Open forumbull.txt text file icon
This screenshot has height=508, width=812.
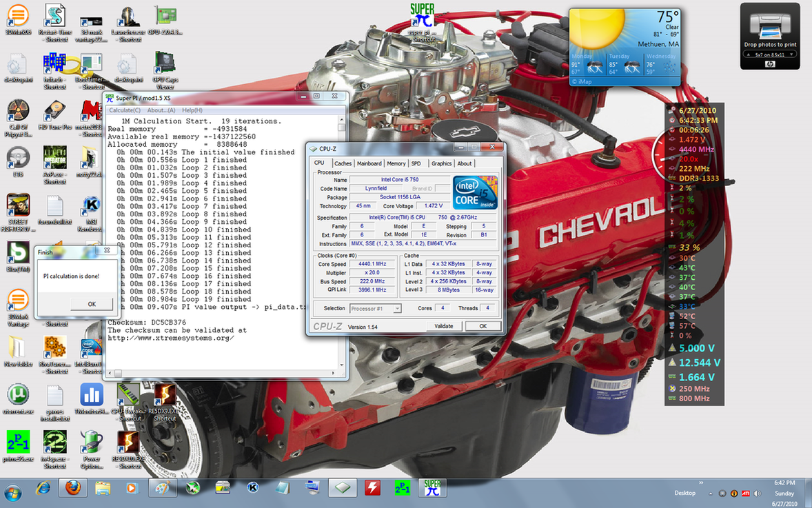coord(54,210)
